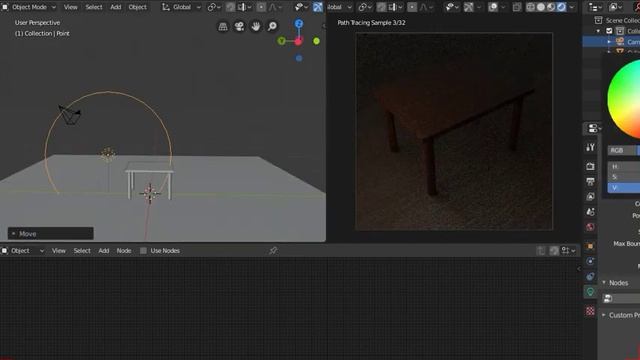Toggle snapping magnet in the left viewport header
Image resolution: width=640 pixels, height=360 pixels.
(x=231, y=7)
